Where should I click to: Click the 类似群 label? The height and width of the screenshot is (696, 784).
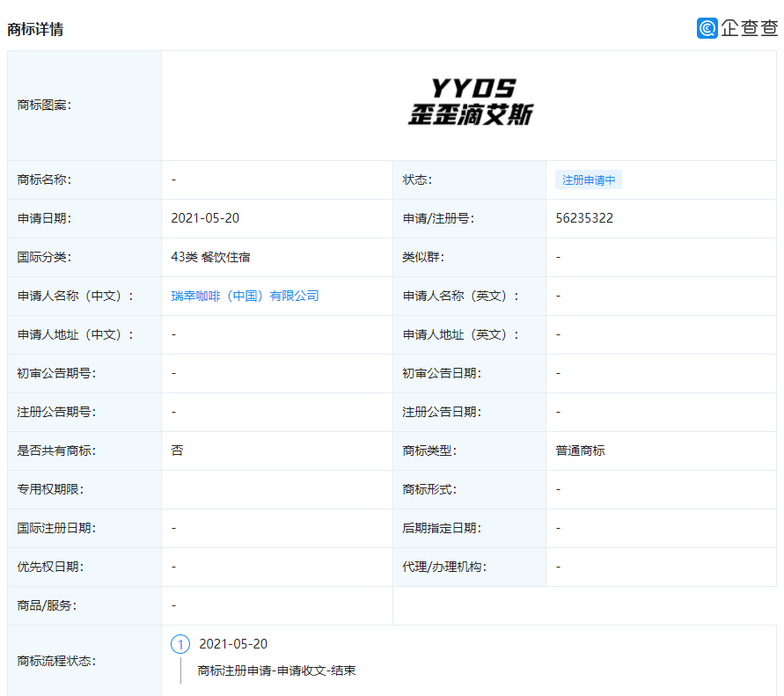coord(423,257)
